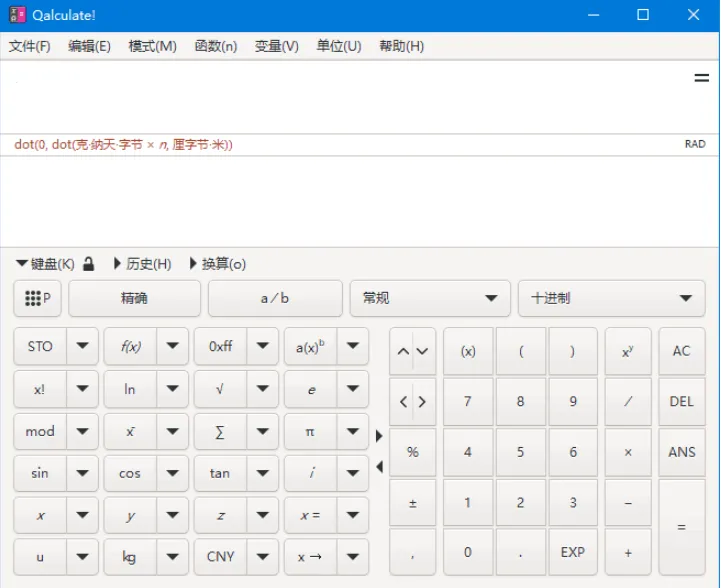This screenshot has width=721, height=588.
Task: Click the minus key
Action: [628, 503]
